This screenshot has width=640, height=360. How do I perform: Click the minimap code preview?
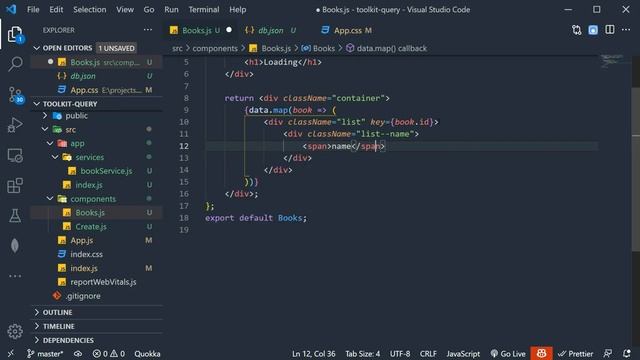pos(611,60)
